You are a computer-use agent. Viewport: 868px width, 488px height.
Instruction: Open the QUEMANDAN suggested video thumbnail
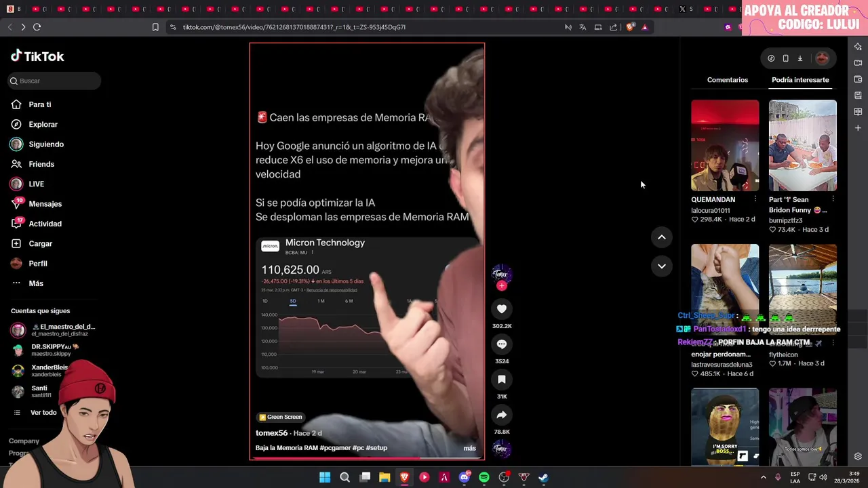click(725, 146)
